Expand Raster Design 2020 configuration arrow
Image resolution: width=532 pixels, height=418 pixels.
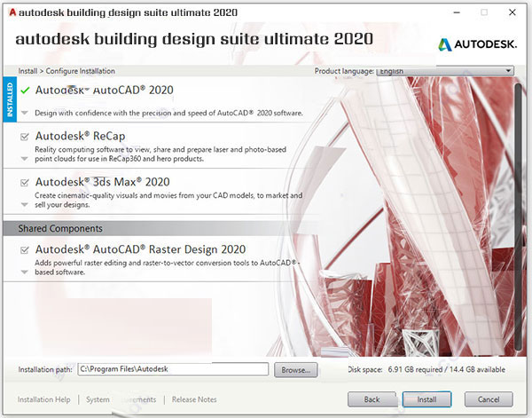coord(25,272)
